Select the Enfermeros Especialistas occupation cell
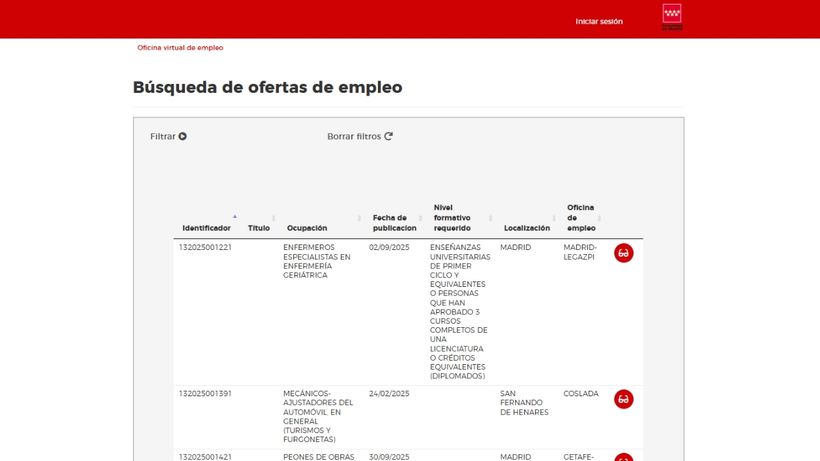 pyautogui.click(x=317, y=261)
